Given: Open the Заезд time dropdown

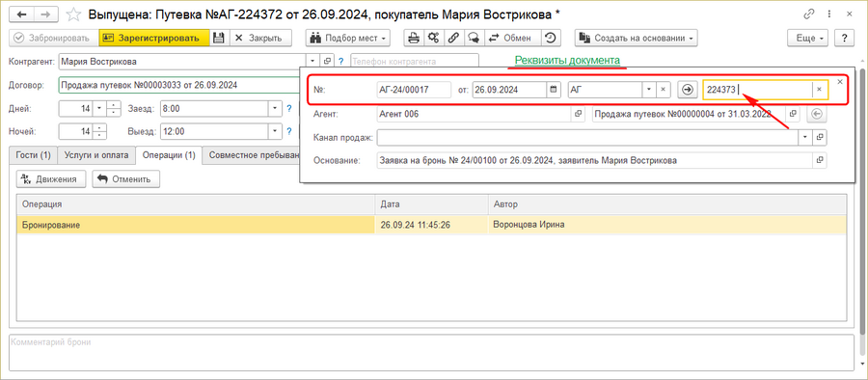Looking at the screenshot, I should coord(275,109).
